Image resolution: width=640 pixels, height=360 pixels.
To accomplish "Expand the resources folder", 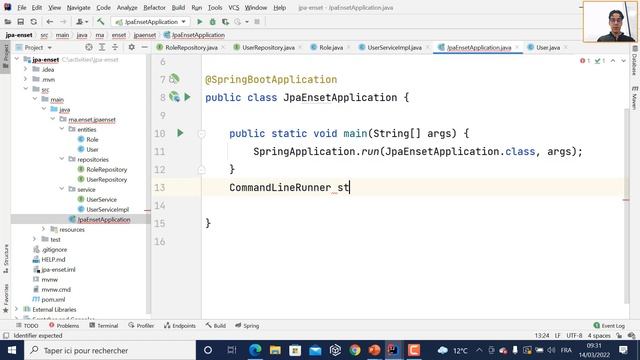I will [x=44, y=229].
